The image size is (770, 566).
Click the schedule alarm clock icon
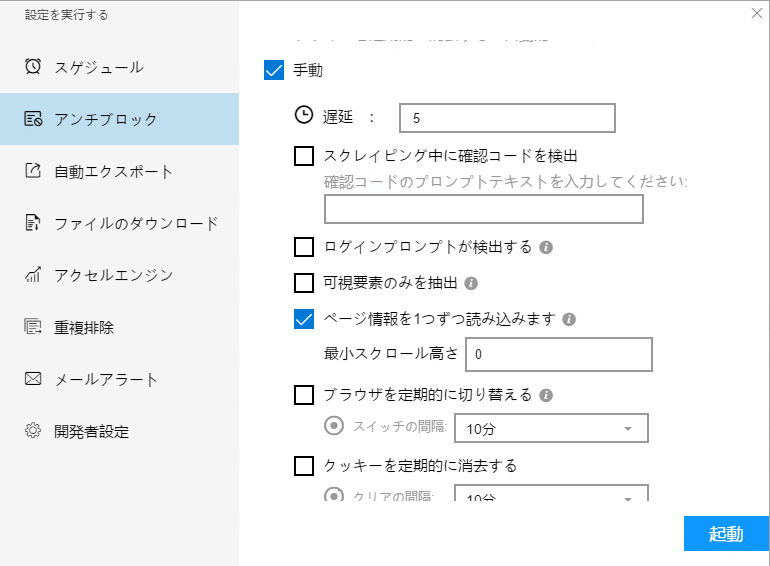(33, 67)
